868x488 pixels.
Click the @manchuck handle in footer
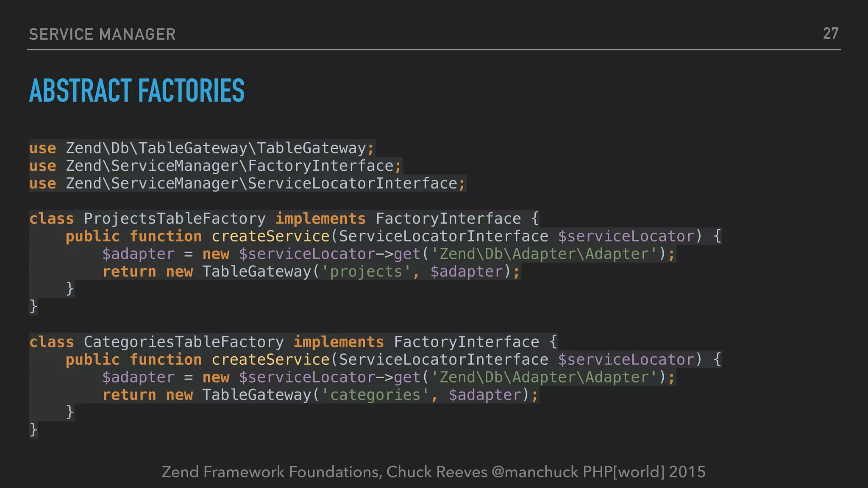click(x=535, y=472)
